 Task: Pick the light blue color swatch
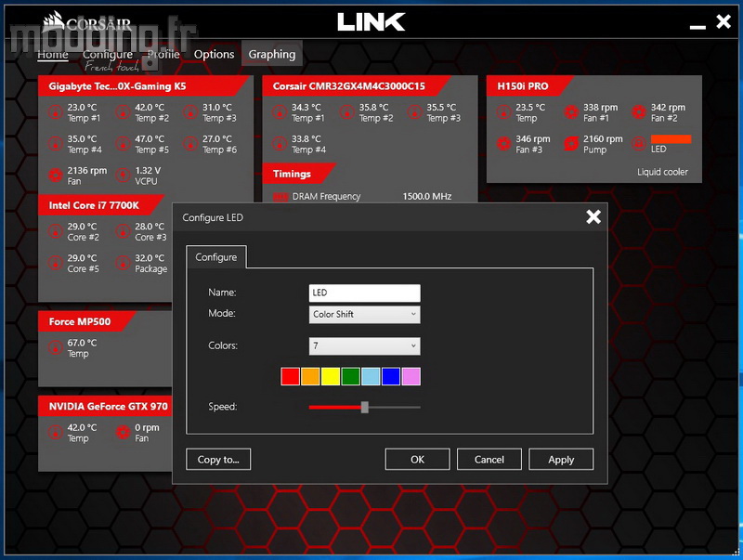(371, 377)
